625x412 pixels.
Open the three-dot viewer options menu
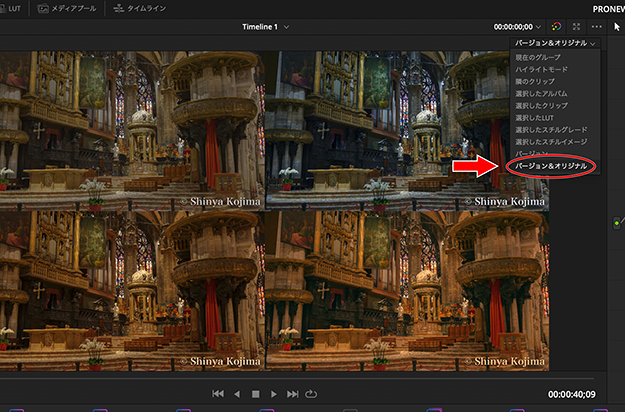(x=597, y=27)
